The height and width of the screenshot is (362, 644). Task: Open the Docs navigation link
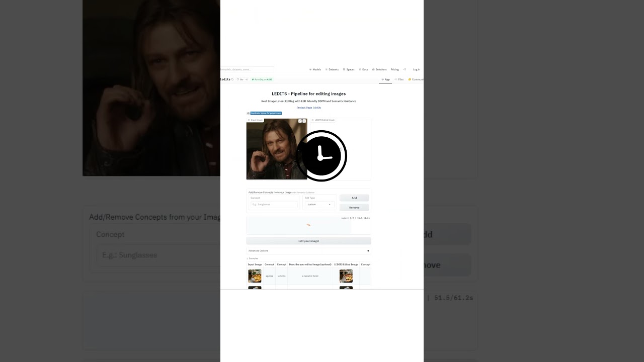(x=363, y=69)
